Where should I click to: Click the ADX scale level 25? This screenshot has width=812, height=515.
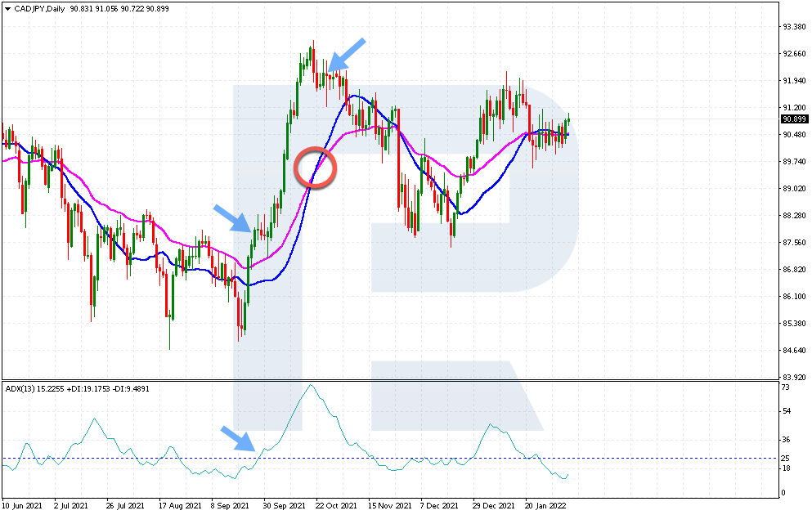point(786,458)
